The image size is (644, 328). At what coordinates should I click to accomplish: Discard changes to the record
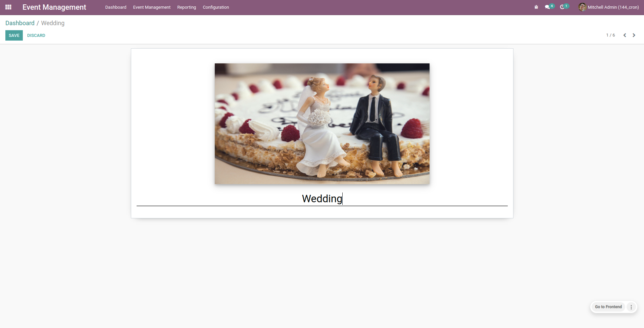[x=36, y=35]
